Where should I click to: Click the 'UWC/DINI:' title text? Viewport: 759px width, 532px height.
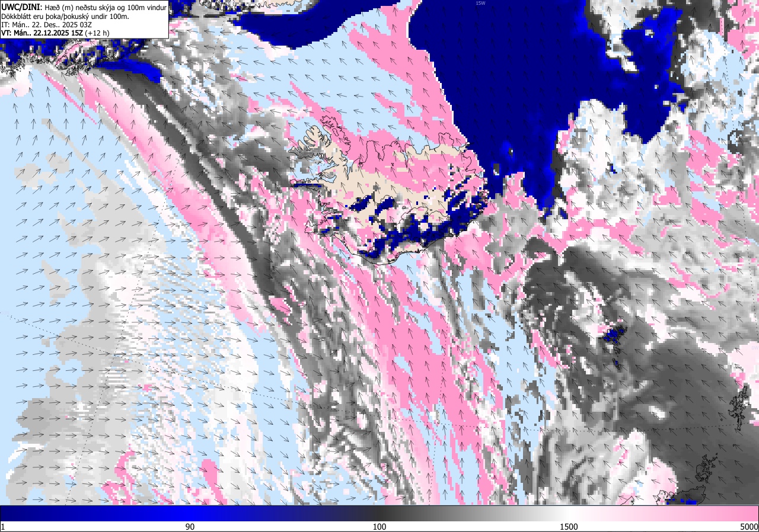pyautogui.click(x=21, y=7)
